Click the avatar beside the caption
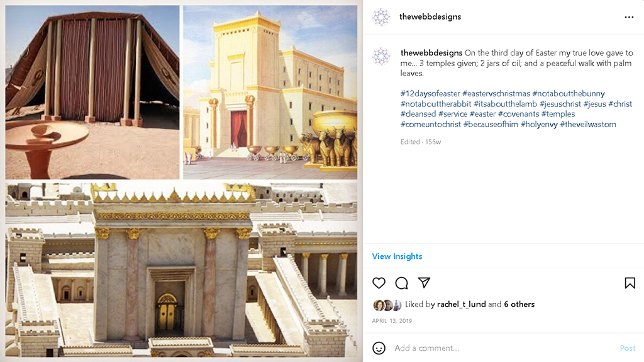Viewport: 644px width, 362px height. [x=380, y=57]
